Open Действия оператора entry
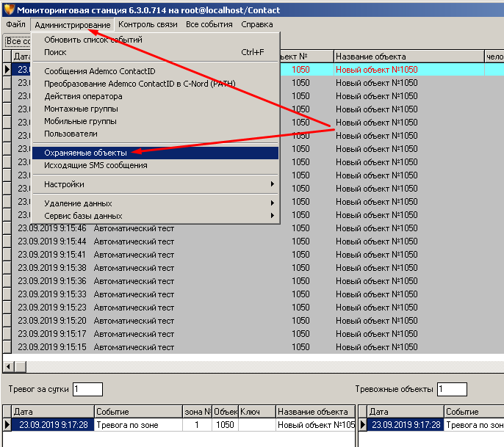The width and height of the screenshot is (504, 447). (x=155, y=96)
